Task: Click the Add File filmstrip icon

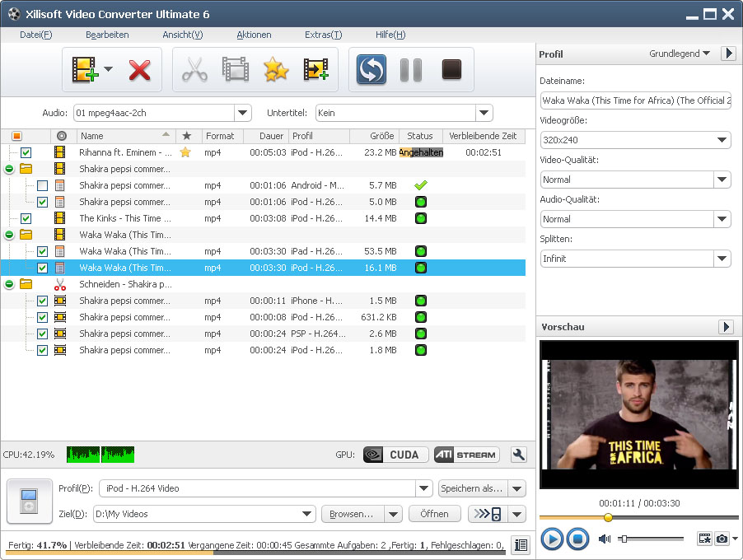Action: pyautogui.click(x=85, y=70)
